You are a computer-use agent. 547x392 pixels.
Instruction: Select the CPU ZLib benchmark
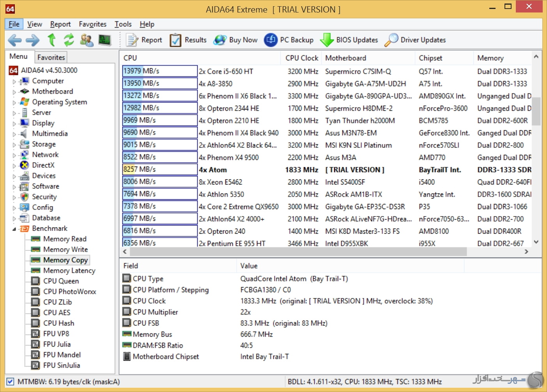(x=57, y=302)
